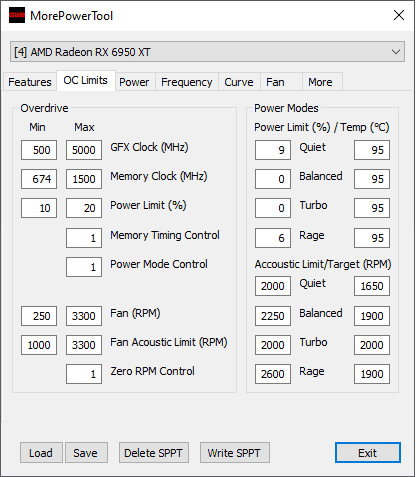Click Turbo temperature field (95)
This screenshot has width=416, height=477.
[372, 208]
